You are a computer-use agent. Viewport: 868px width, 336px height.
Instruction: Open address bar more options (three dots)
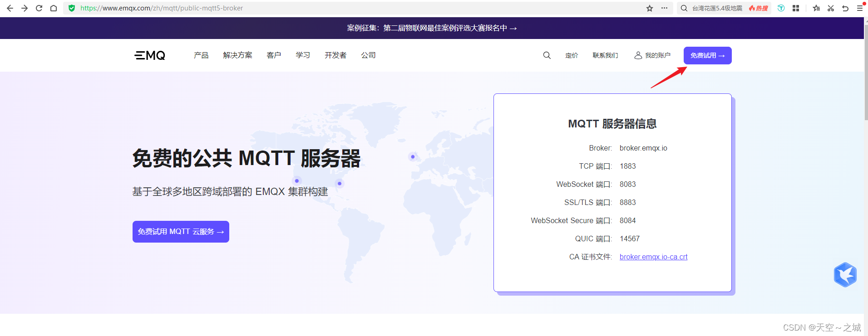pos(664,8)
